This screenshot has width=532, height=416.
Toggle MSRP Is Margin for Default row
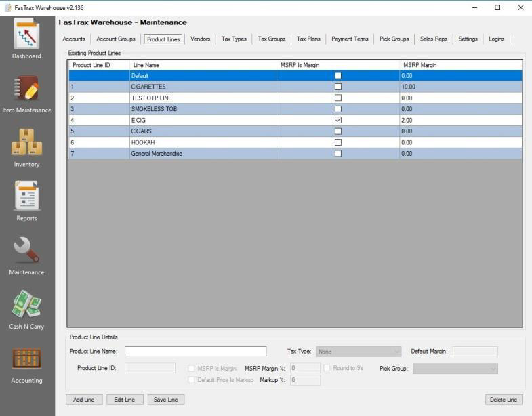coord(338,76)
